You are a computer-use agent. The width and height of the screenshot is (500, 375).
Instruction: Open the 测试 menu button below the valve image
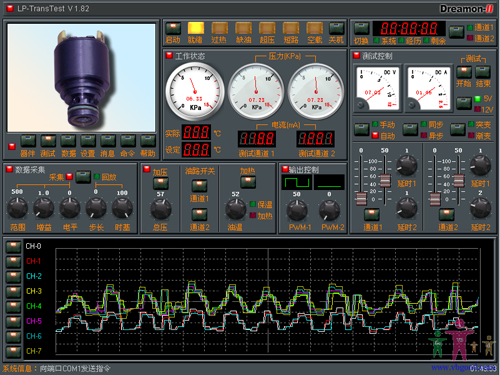[48, 141]
